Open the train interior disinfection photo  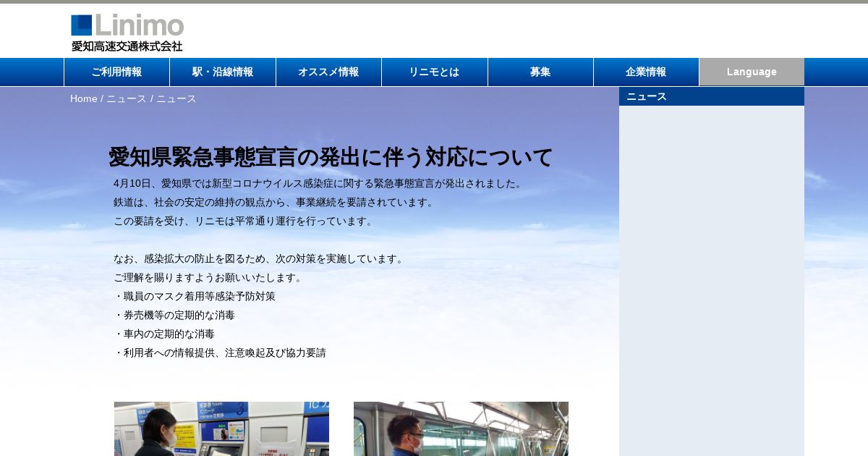[461, 428]
